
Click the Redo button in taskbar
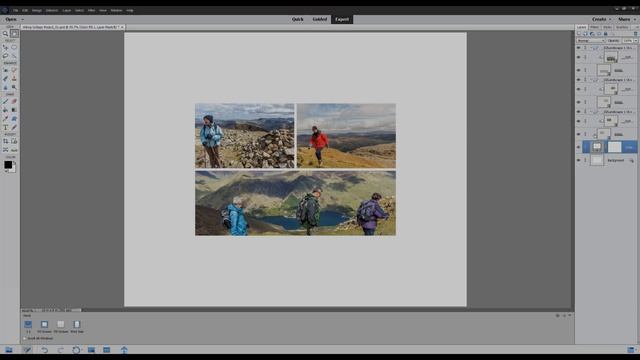point(60,350)
